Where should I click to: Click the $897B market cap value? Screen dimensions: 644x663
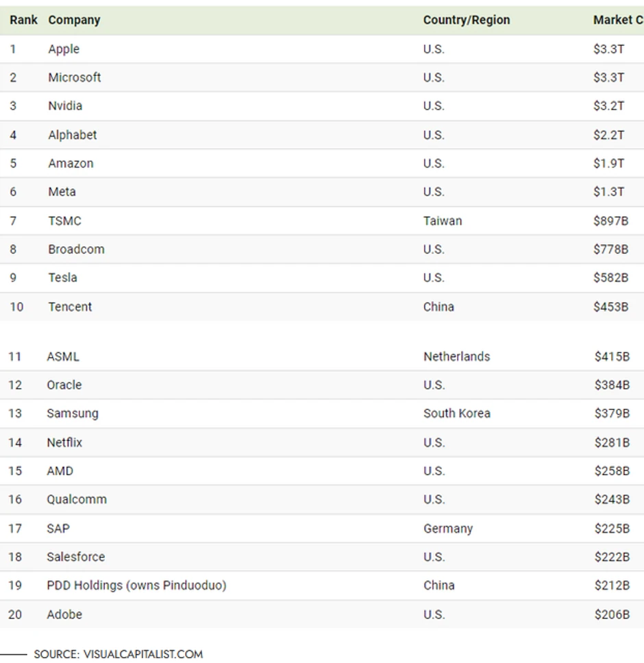click(610, 221)
